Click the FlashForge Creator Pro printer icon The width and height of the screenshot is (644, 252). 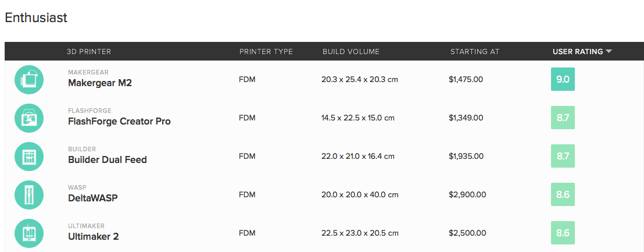pyautogui.click(x=29, y=118)
